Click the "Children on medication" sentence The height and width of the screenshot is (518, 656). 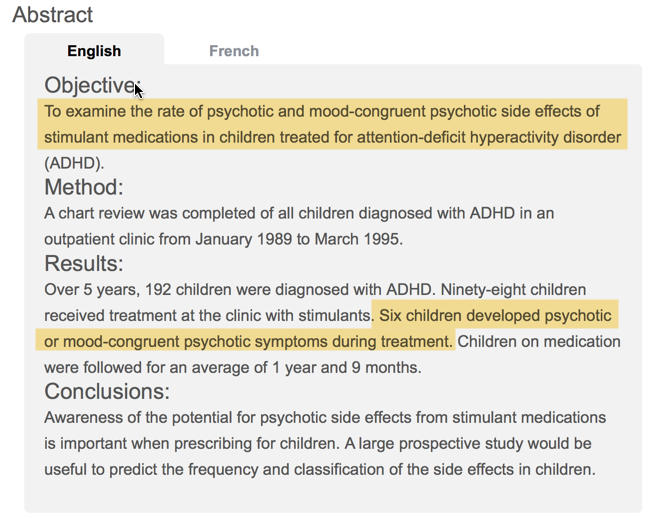[x=538, y=342]
